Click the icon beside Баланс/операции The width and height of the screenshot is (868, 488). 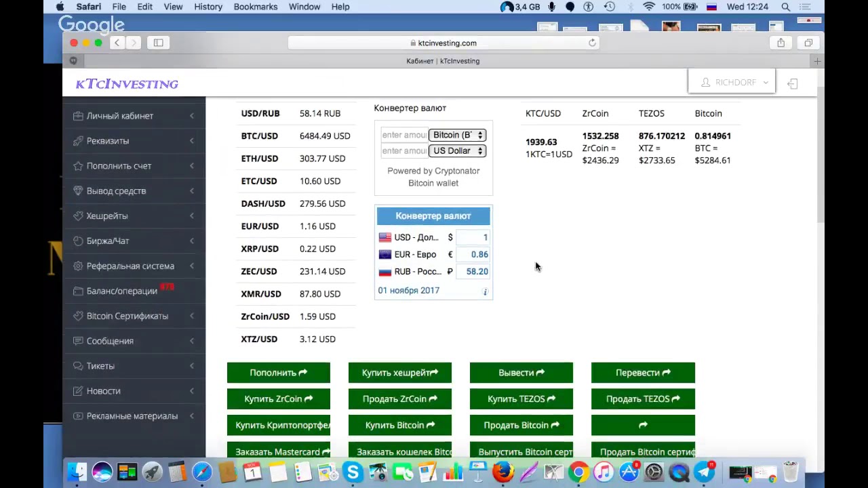click(78, 291)
